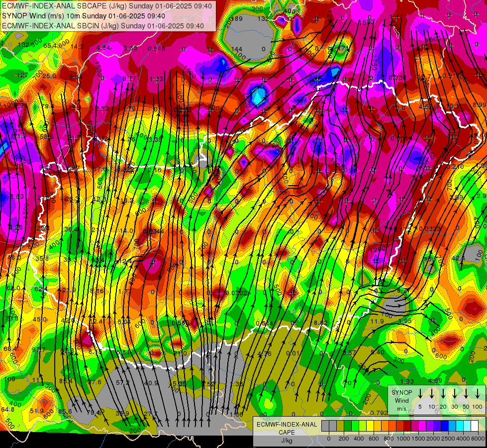
Task: Click the 0.544 value on the map
Action: 264,323
